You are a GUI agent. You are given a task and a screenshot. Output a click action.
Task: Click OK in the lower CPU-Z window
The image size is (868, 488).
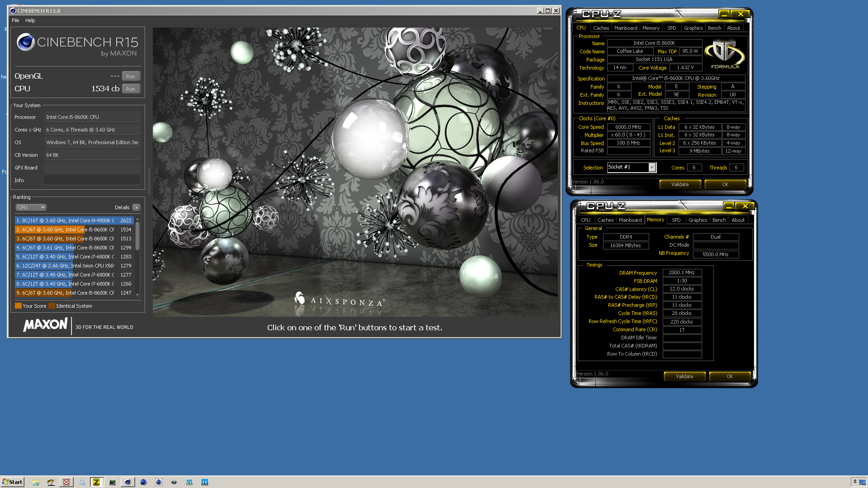click(730, 376)
